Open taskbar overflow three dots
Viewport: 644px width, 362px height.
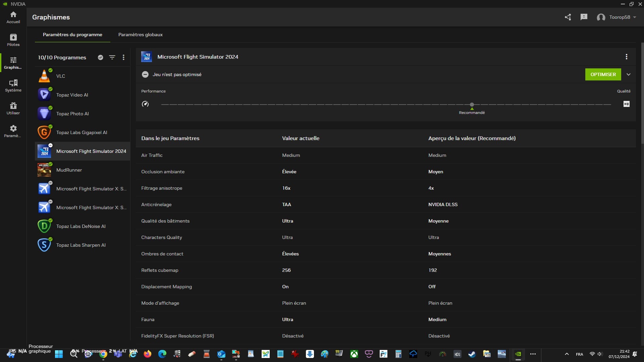tap(533, 354)
